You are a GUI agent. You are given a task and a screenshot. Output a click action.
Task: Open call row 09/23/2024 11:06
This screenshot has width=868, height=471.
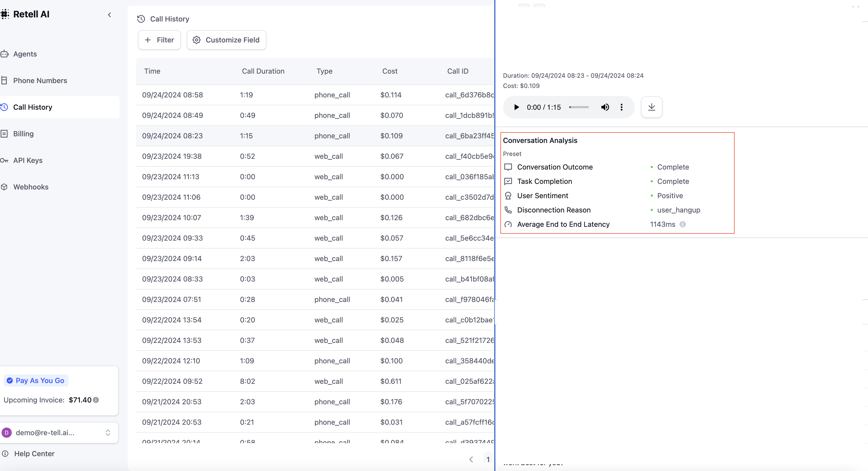click(x=315, y=197)
